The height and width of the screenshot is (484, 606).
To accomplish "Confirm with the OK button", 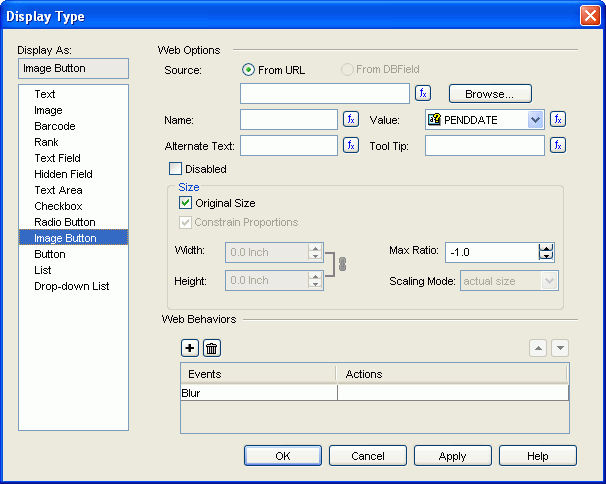I will pyautogui.click(x=283, y=456).
